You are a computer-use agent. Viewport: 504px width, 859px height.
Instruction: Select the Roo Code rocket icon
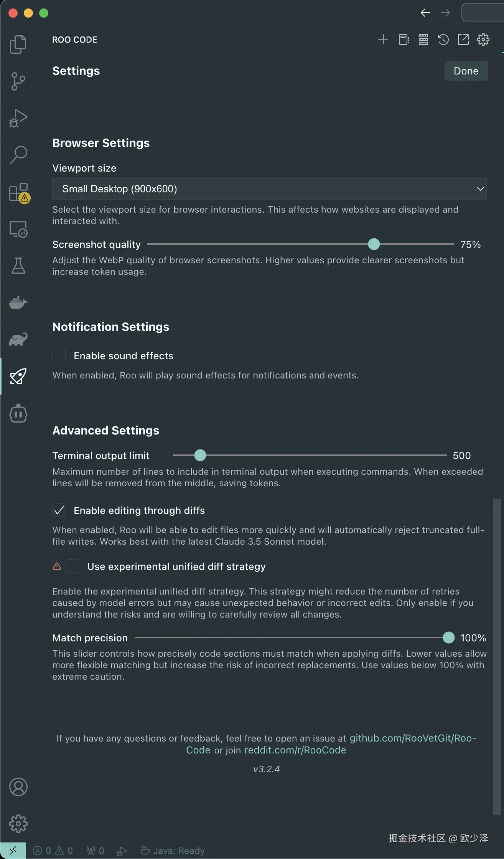[x=18, y=376]
